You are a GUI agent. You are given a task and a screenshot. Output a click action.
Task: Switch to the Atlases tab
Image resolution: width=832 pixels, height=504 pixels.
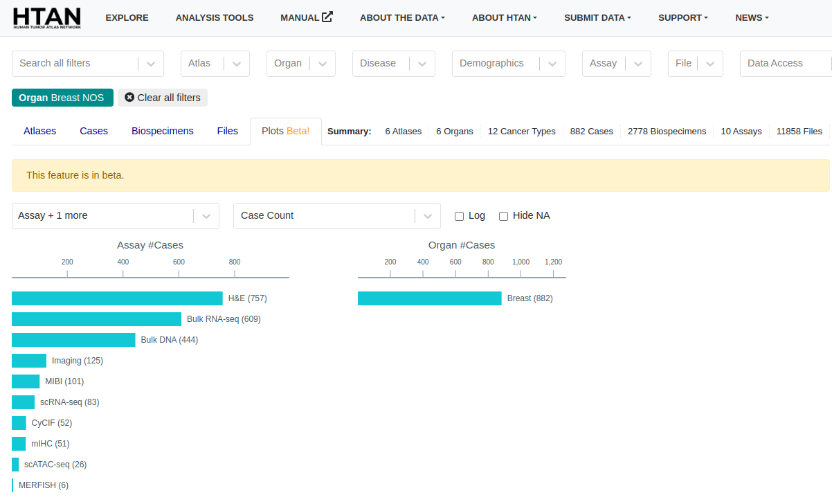tap(39, 131)
